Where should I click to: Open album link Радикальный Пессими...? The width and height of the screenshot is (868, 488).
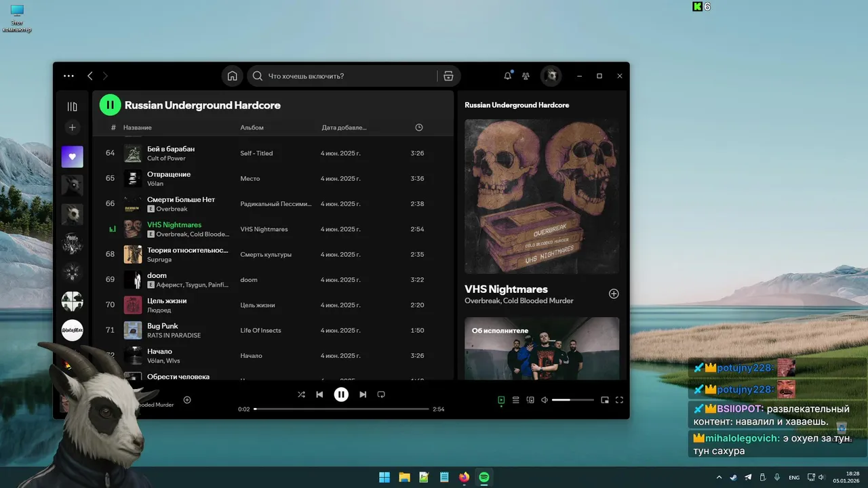click(276, 204)
